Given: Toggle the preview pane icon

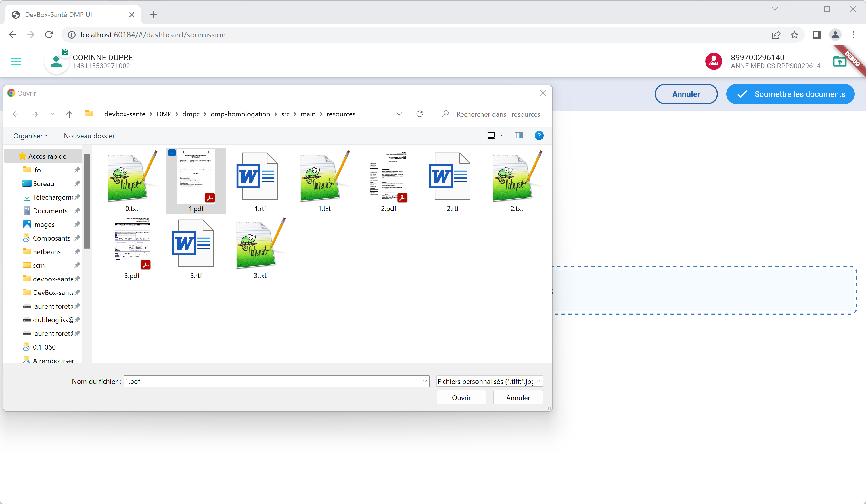Looking at the screenshot, I should [x=518, y=135].
